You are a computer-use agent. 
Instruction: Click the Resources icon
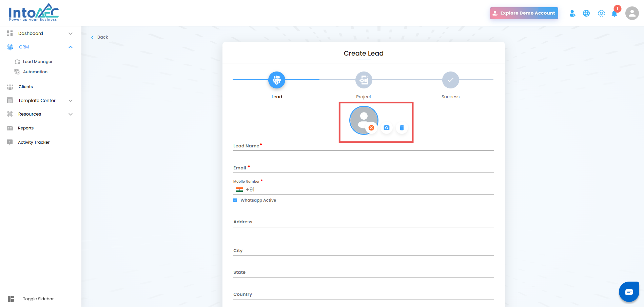[10, 114]
